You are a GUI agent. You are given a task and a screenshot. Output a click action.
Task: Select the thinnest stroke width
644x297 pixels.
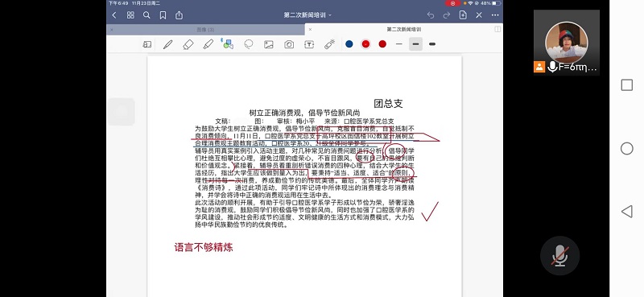coord(399,44)
